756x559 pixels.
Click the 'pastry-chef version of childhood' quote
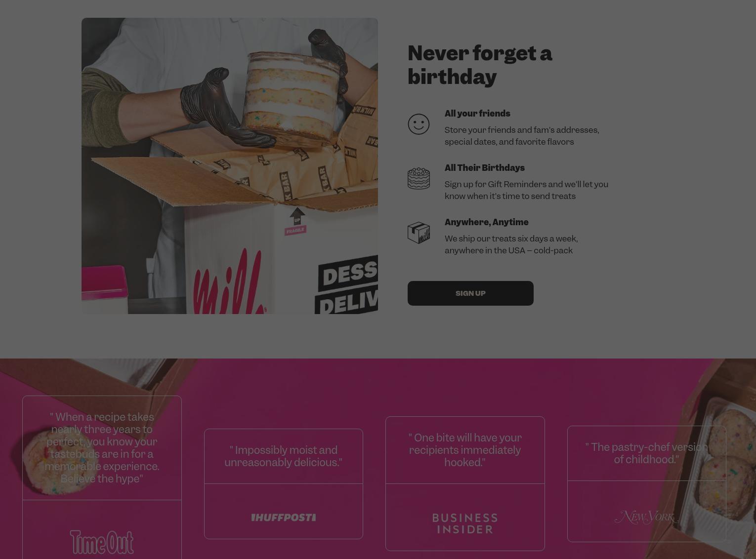point(647,453)
